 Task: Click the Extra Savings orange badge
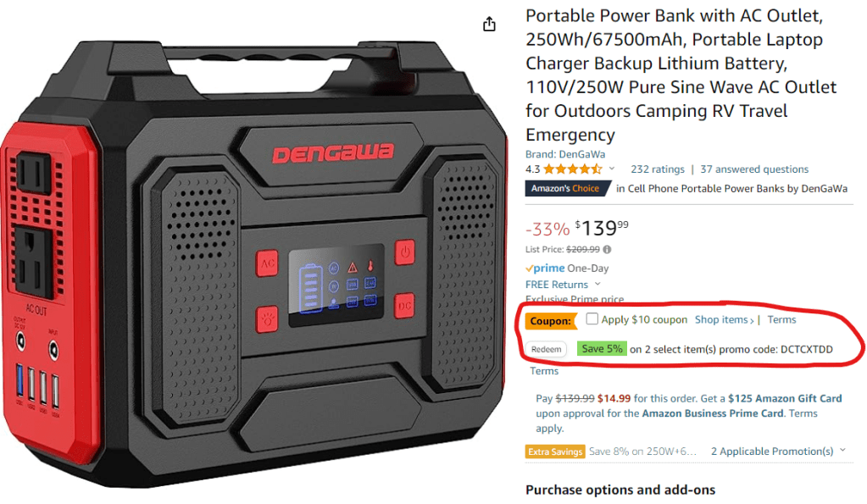(x=555, y=451)
